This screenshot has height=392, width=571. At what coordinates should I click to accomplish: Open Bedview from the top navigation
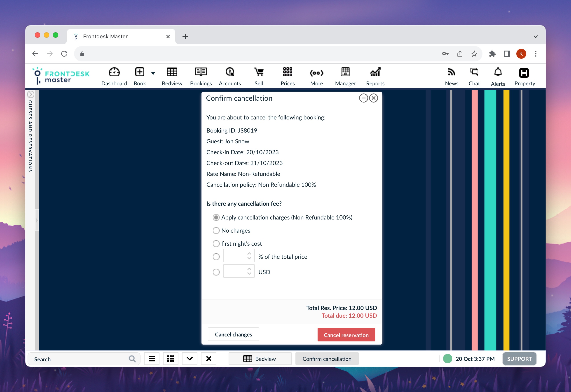pyautogui.click(x=172, y=77)
